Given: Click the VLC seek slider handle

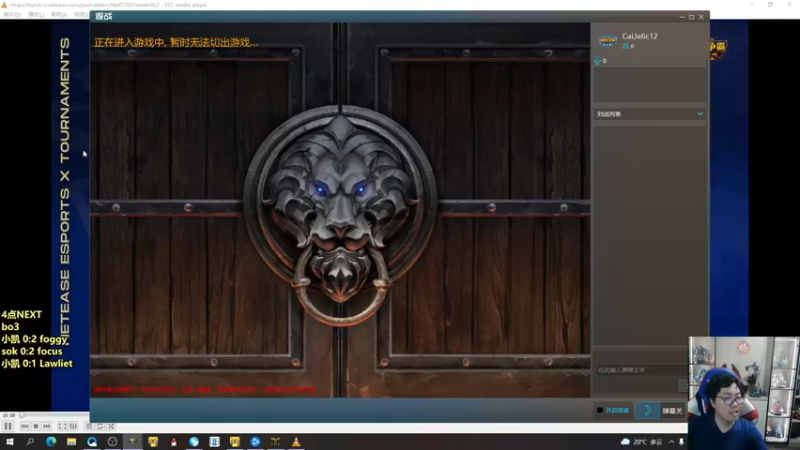Looking at the screenshot, I should coord(22,415).
